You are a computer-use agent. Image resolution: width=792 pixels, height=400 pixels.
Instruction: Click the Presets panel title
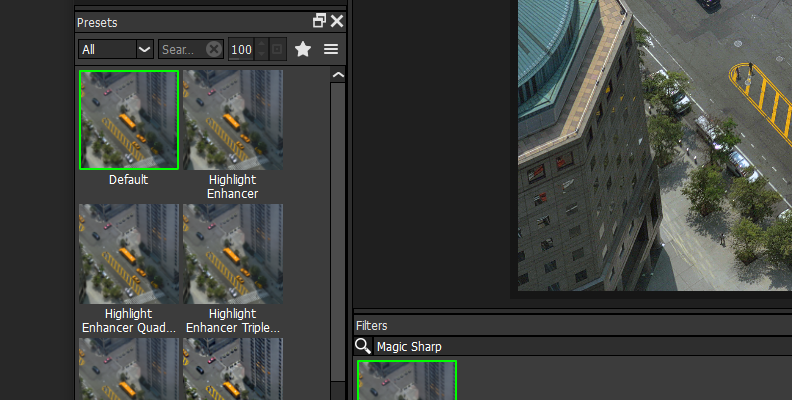(97, 23)
